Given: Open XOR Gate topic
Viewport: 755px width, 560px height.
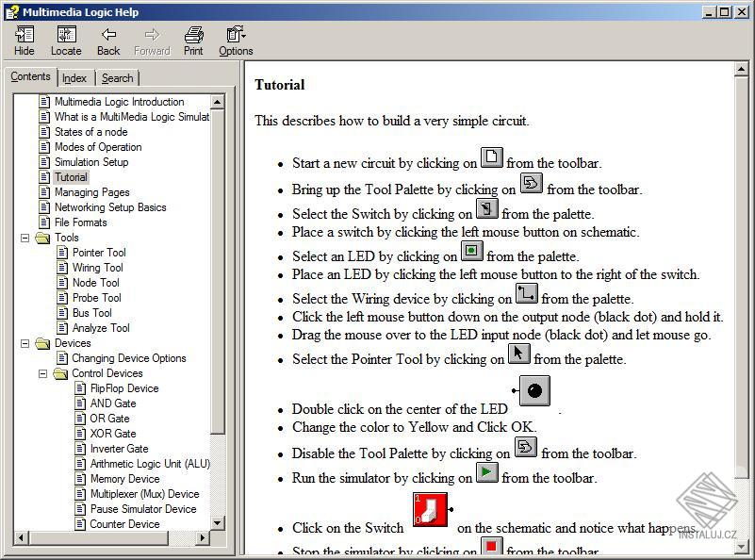Looking at the screenshot, I should click(113, 434).
